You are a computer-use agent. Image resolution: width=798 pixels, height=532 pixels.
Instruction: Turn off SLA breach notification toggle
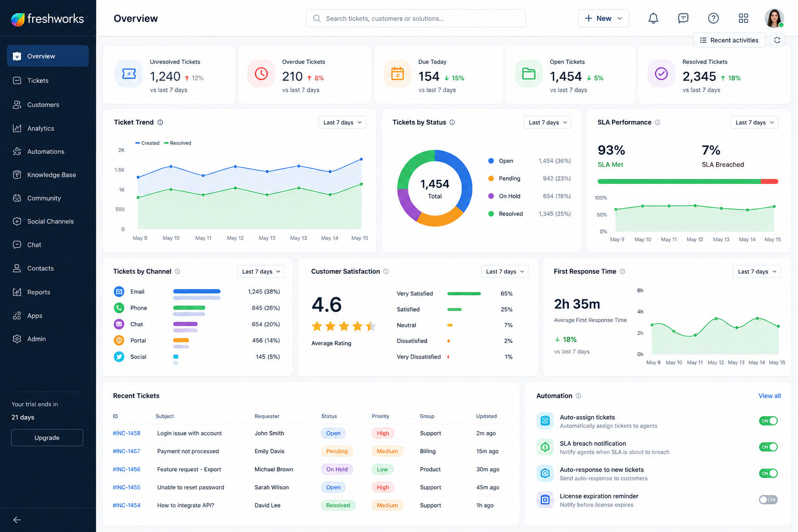click(x=768, y=447)
